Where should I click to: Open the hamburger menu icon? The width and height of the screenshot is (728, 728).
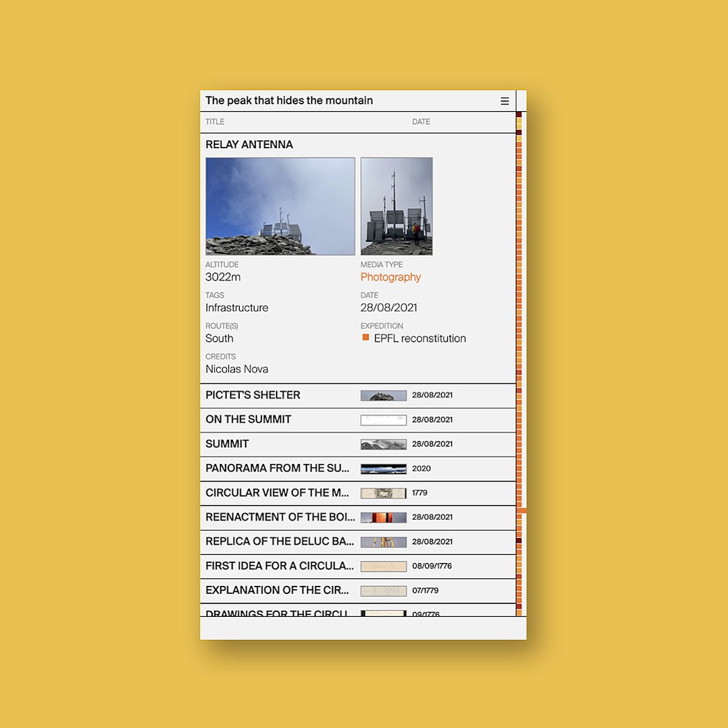click(x=504, y=101)
